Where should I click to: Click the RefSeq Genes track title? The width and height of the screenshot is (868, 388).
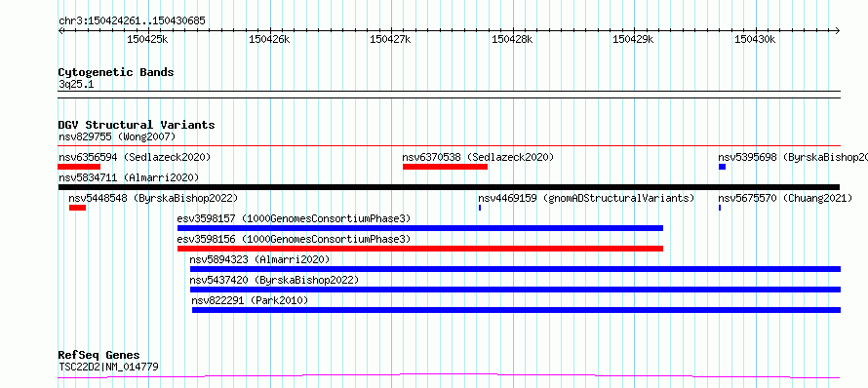click(99, 356)
